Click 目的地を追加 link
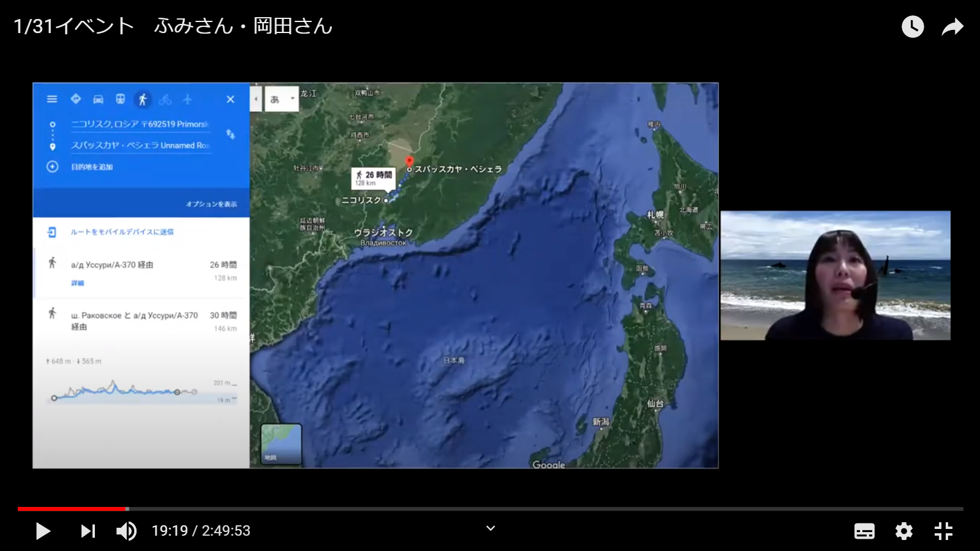Screen dimensions: 980x551 (x=92, y=167)
